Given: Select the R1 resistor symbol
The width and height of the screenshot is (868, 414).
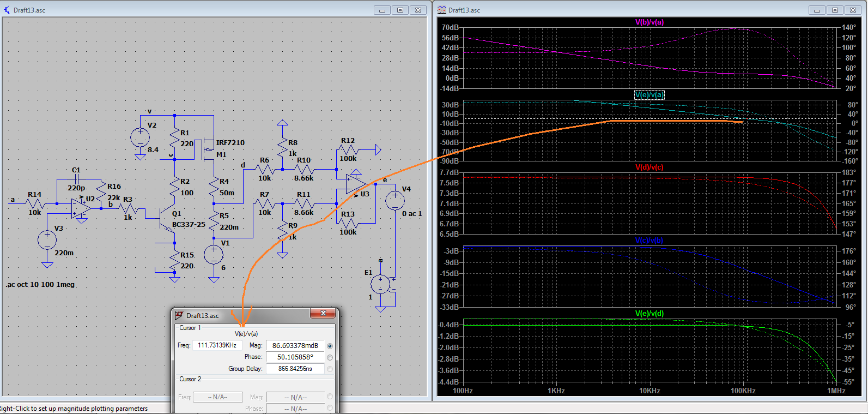Looking at the screenshot, I should (x=174, y=139).
